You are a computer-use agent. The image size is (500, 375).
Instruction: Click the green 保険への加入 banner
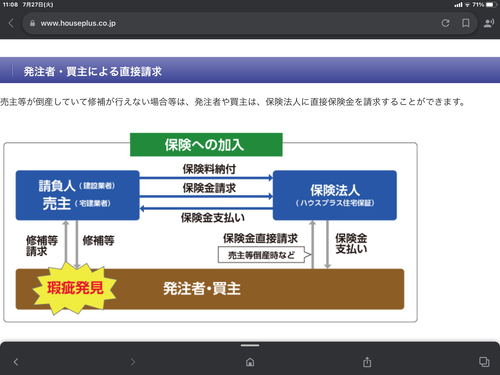206,145
